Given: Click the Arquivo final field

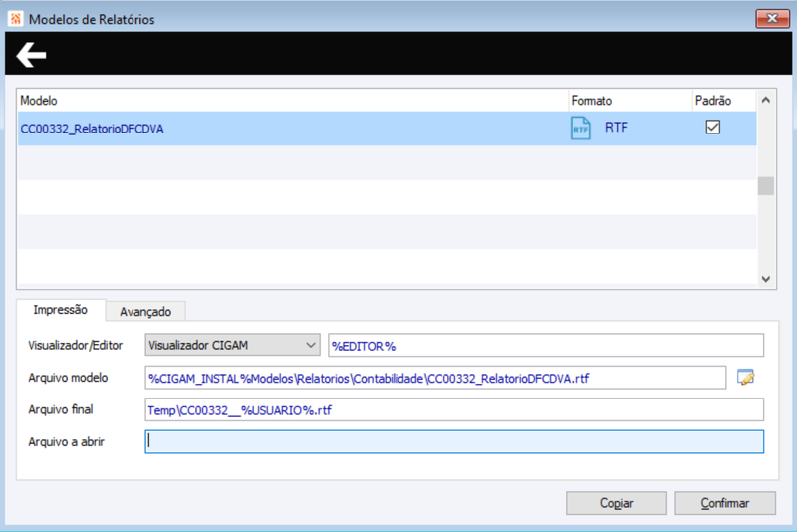Looking at the screenshot, I should click(x=454, y=410).
